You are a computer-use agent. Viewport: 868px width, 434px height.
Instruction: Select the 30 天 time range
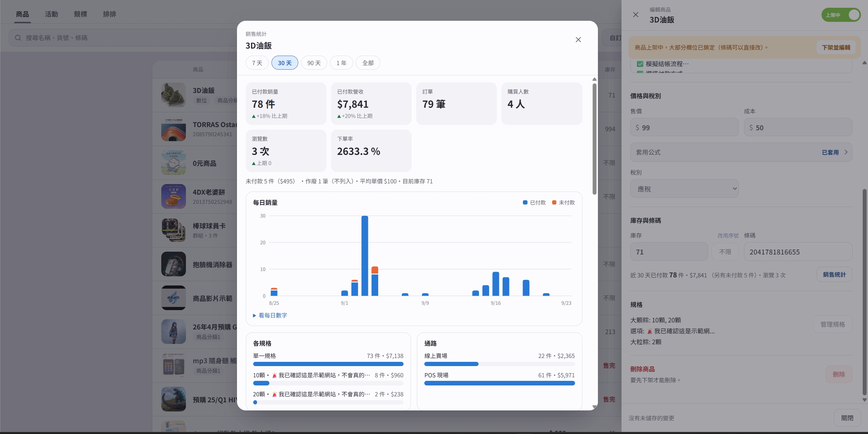pos(285,63)
